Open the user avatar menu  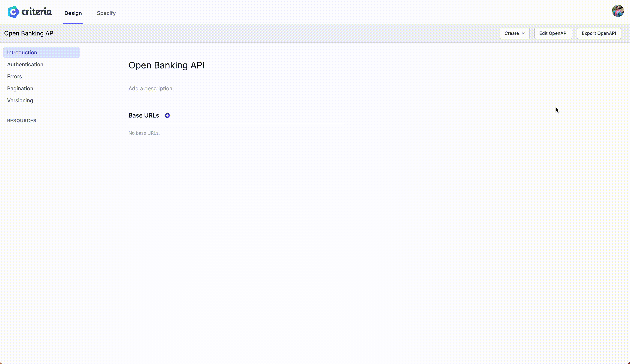(618, 11)
